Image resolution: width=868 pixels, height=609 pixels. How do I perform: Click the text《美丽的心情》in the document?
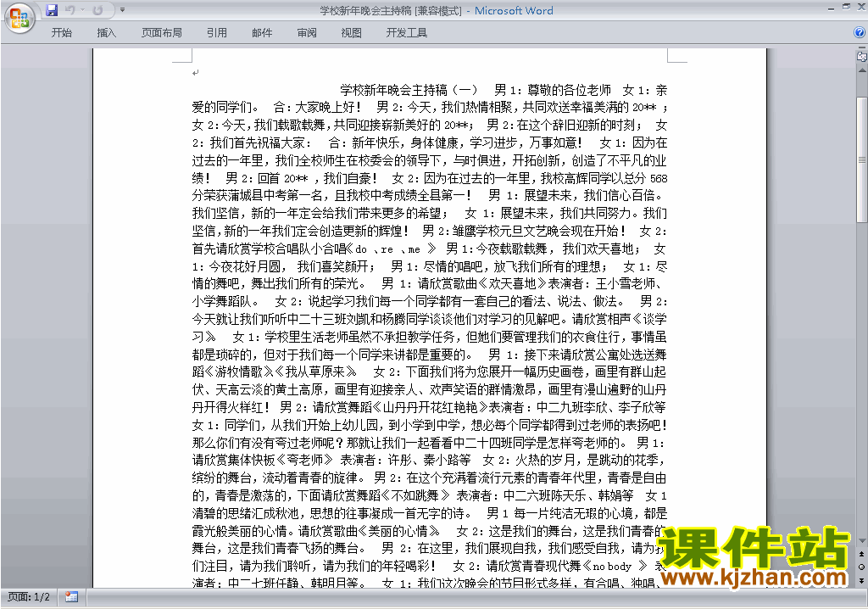point(398,532)
